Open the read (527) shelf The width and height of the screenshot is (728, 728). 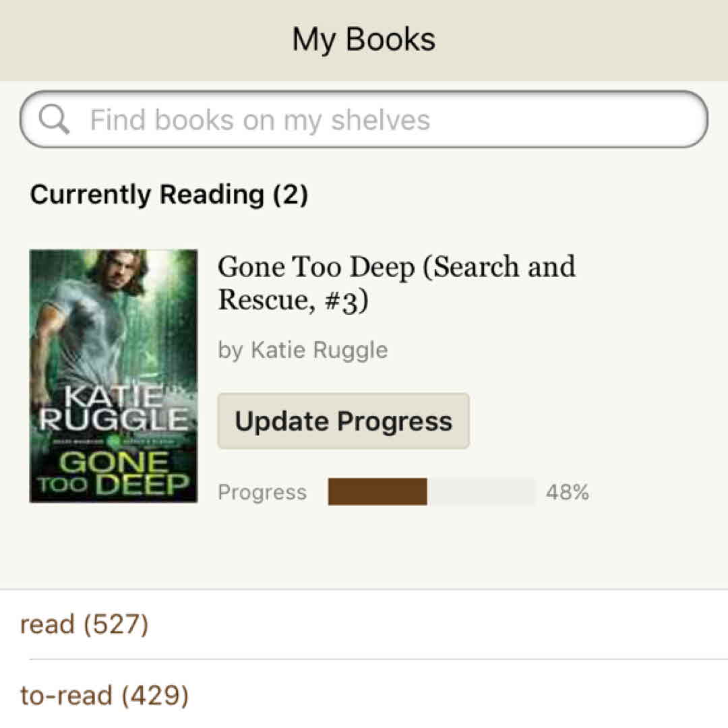pyautogui.click(x=84, y=624)
